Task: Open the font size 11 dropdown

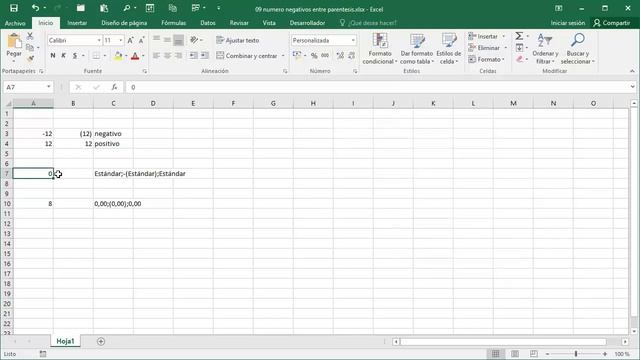Action: [120, 40]
